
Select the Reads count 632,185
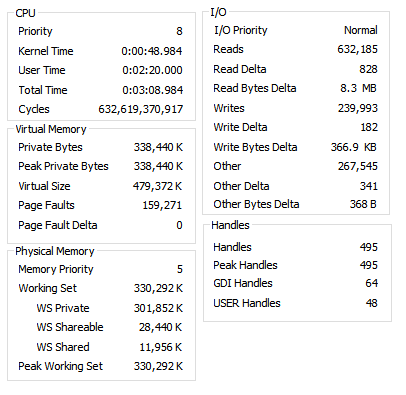(357, 49)
